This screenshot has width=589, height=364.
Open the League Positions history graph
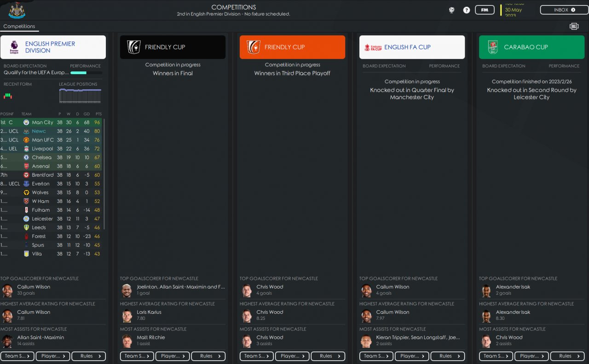coord(80,96)
